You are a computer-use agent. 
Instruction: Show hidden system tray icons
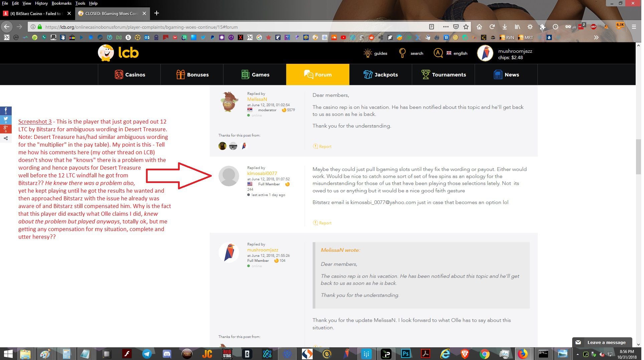578,354
